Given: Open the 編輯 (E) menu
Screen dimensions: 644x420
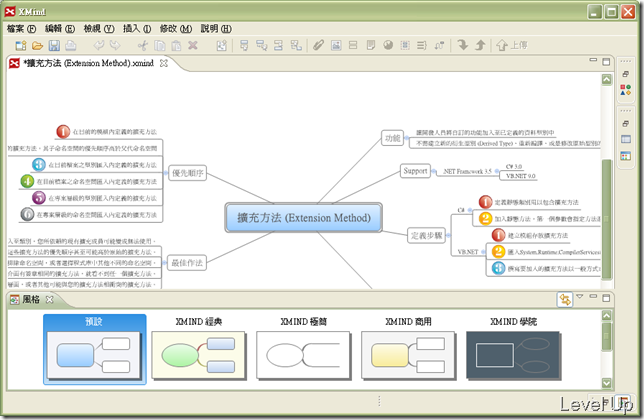Looking at the screenshot, I should 60,28.
